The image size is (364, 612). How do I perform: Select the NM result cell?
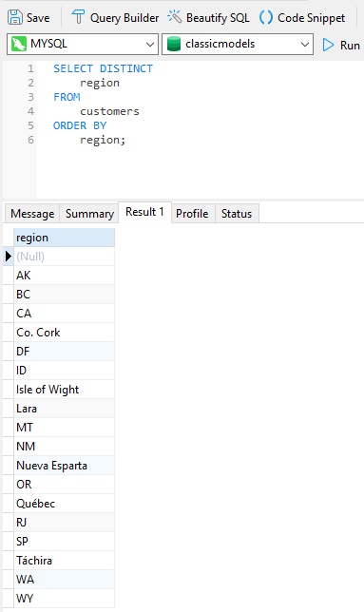pos(64,446)
